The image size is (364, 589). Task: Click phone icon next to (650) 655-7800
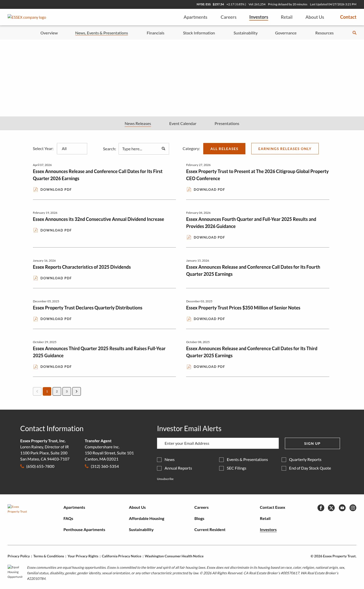click(22, 466)
